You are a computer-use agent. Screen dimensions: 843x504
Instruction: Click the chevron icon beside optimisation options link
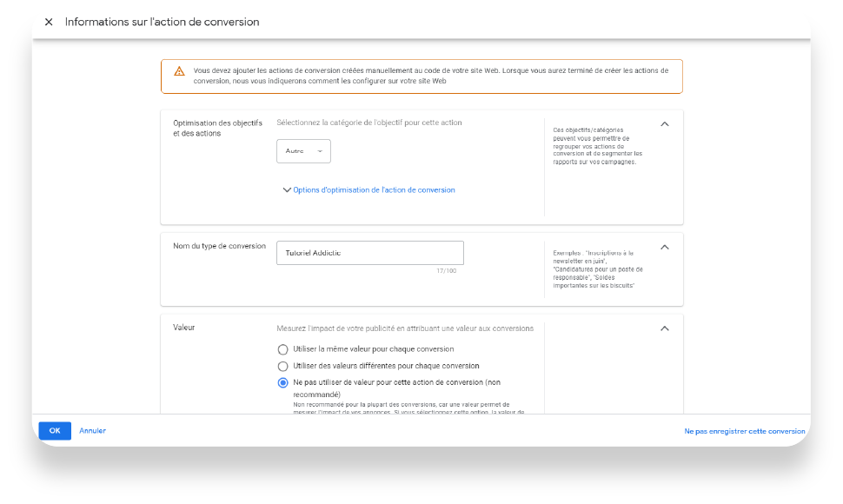click(x=287, y=190)
